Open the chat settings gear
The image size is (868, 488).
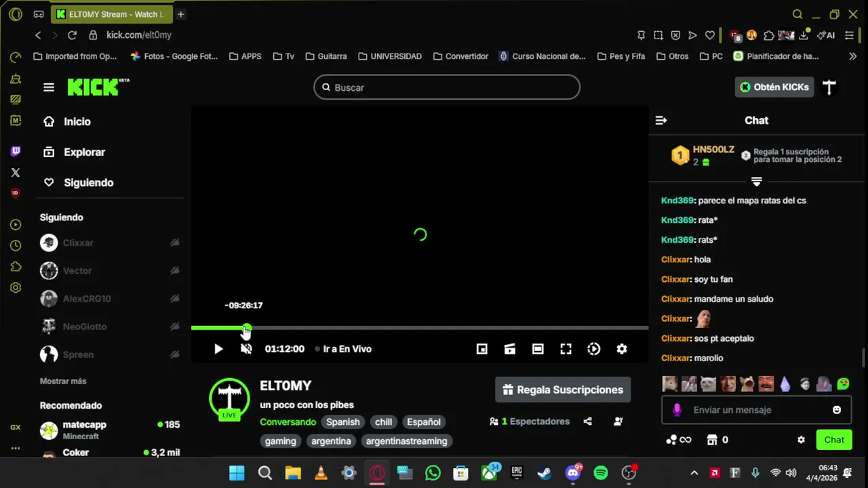pos(801,440)
